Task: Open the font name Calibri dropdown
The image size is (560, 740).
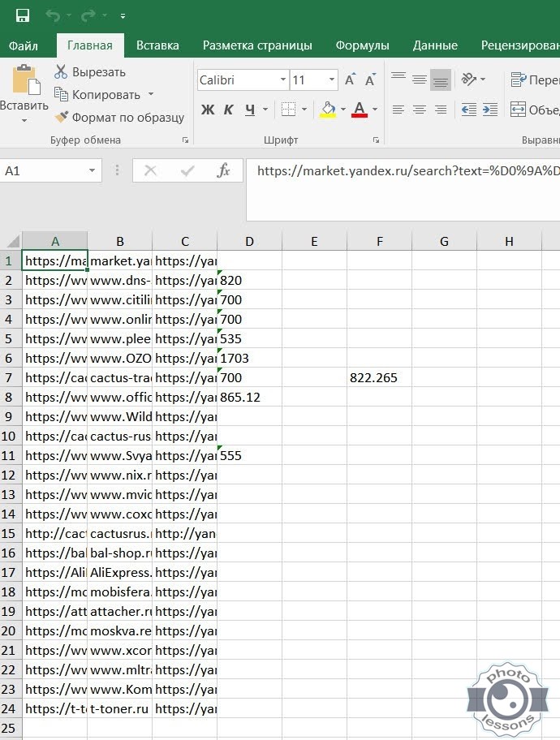Action: coord(283,80)
